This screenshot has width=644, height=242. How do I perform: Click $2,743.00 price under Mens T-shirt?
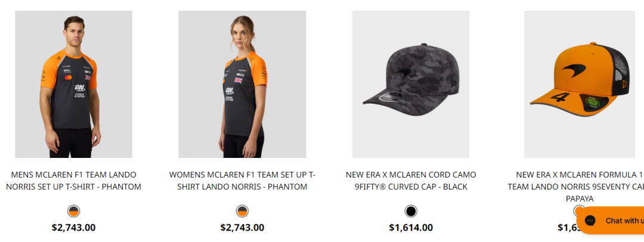(x=73, y=228)
